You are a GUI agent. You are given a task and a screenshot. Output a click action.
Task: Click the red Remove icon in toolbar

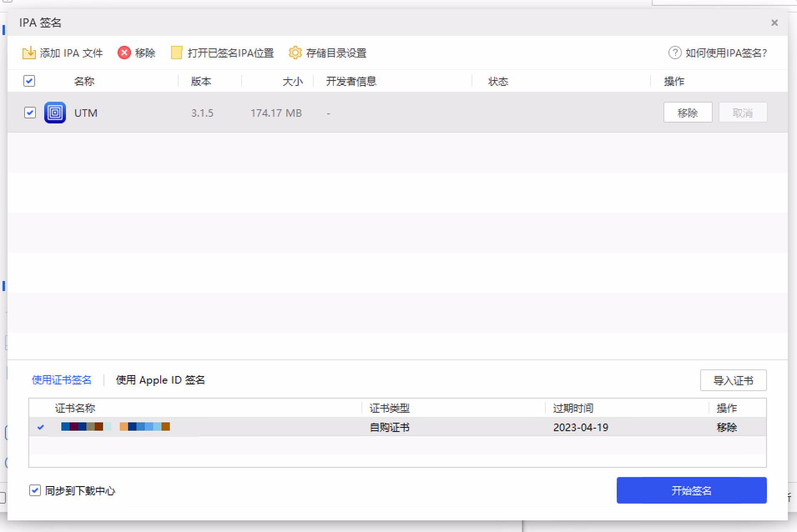pos(124,53)
